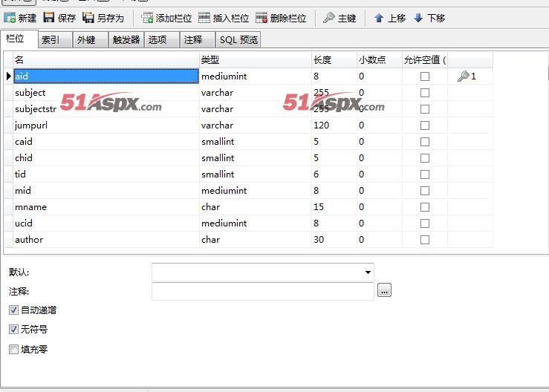Toggle allow-null checkbox for subjectstr
The height and width of the screenshot is (392, 549).
tap(425, 109)
